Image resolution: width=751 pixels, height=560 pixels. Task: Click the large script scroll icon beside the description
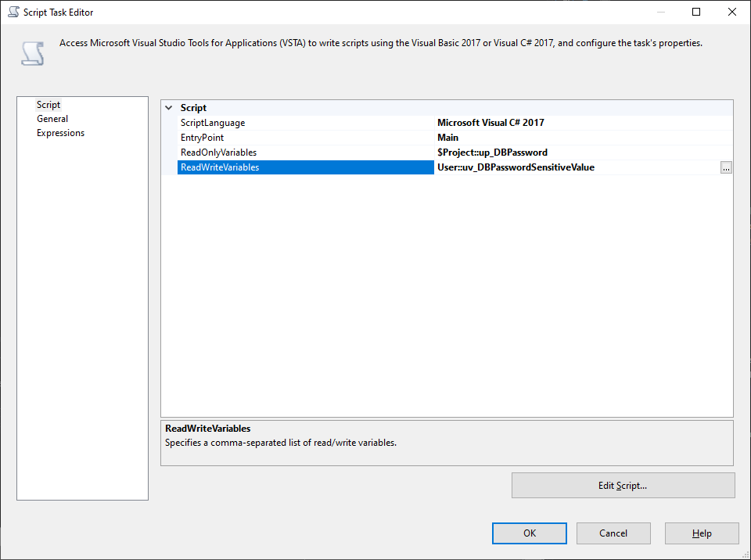(x=33, y=53)
